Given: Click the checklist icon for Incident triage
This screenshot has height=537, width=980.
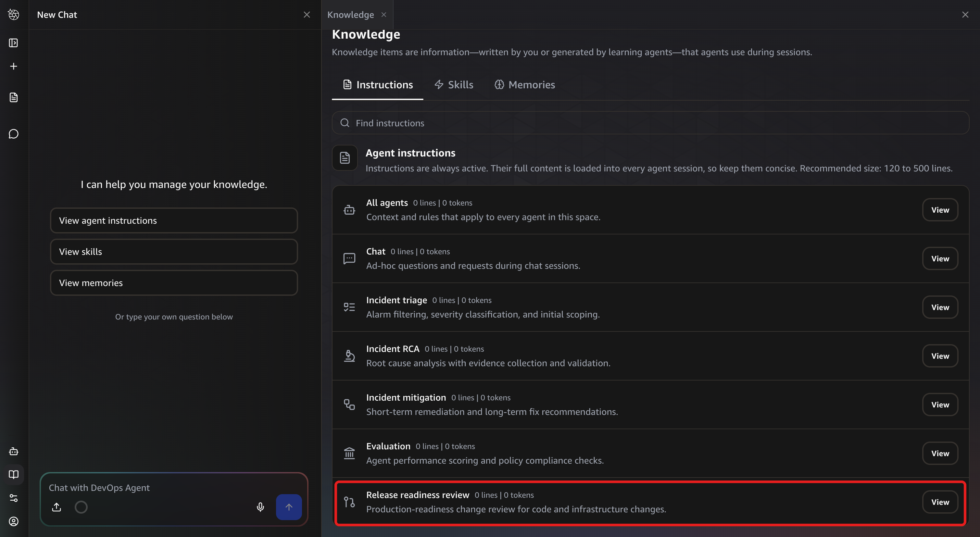Looking at the screenshot, I should coord(349,307).
